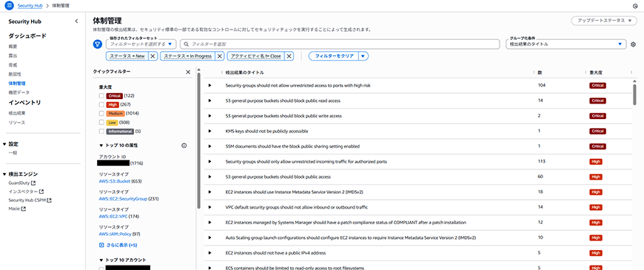The height and width of the screenshot is (270, 644).
Task: Collapse the Security Hub sidebar chevron
Action: [x=76, y=21]
